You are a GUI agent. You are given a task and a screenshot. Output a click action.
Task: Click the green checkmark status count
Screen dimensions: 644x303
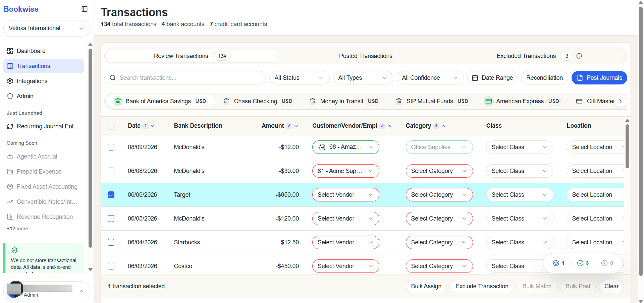tap(583, 263)
